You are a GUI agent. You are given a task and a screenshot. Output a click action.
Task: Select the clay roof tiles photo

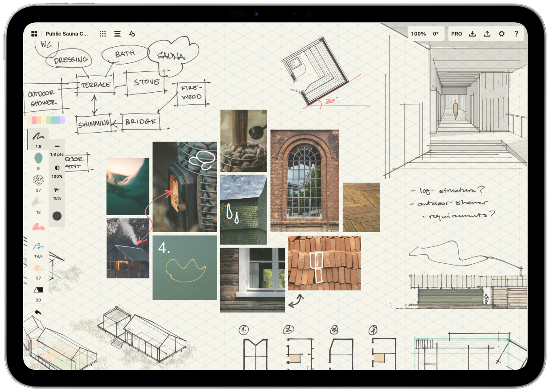[325, 263]
